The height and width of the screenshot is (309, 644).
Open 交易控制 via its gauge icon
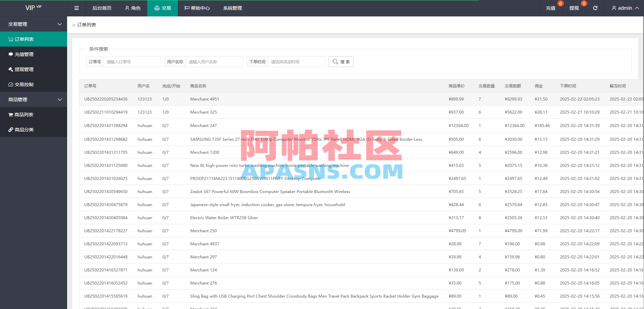pyautogui.click(x=10, y=84)
